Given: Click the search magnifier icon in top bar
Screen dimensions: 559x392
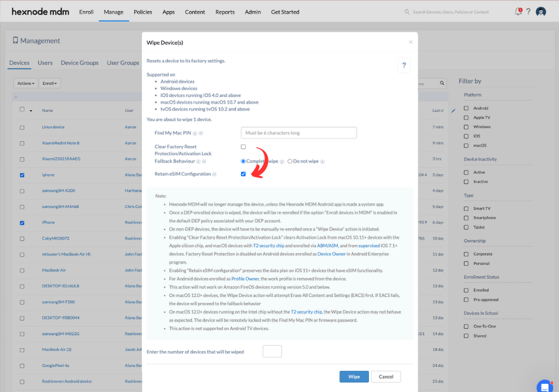Looking at the screenshot, I should 406,12.
